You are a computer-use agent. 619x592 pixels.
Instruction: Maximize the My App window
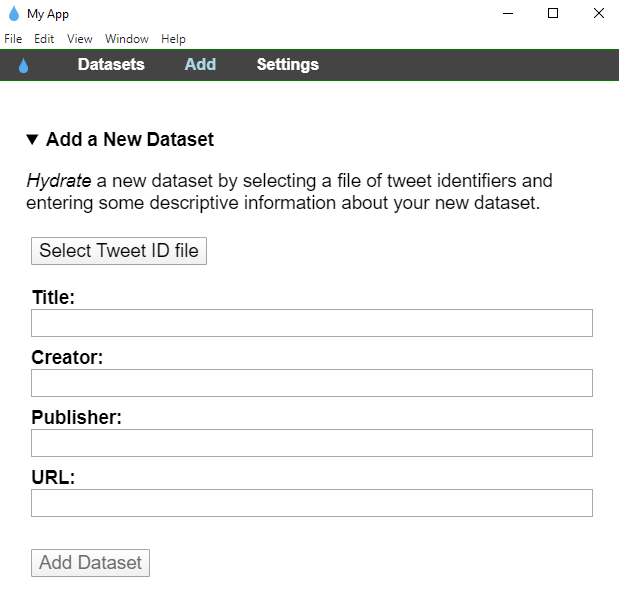click(x=553, y=14)
